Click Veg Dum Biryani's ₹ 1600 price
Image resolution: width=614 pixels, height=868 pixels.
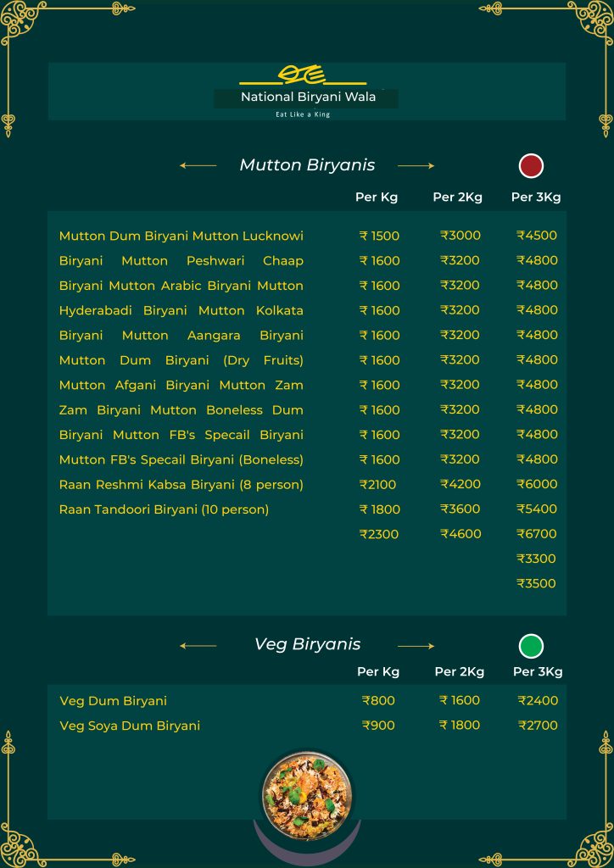460,701
